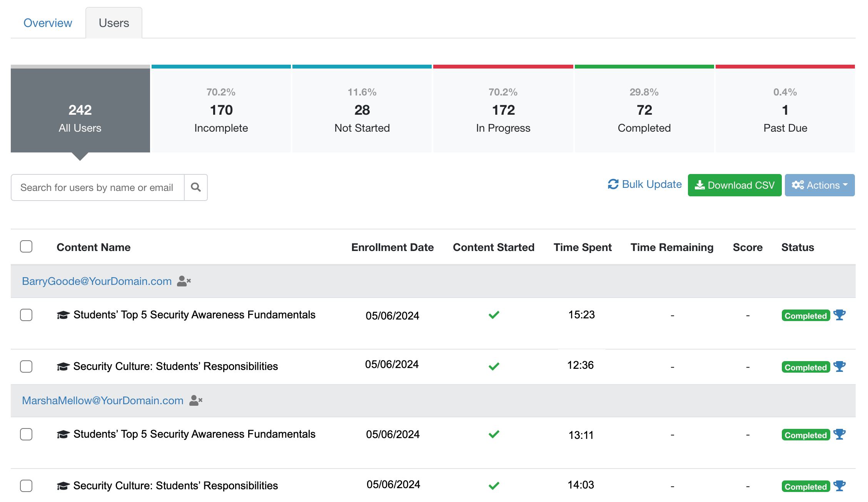Image resolution: width=868 pixels, height=502 pixels.
Task: Switch to the Overview tab
Action: tap(48, 23)
